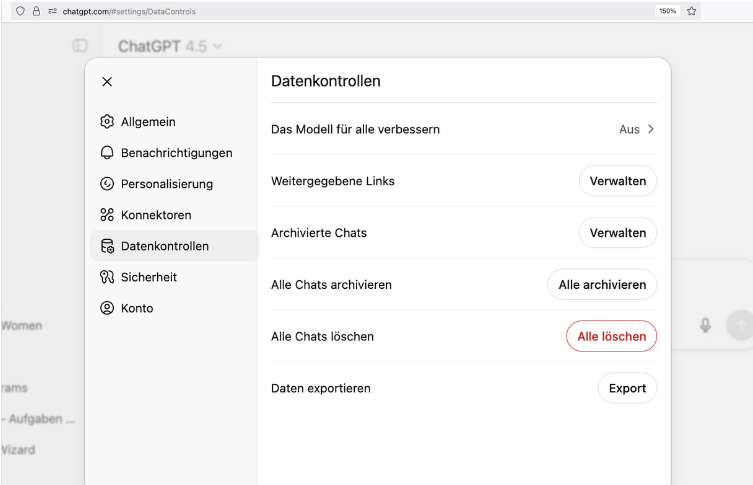Select the Datenkontrollen tab label

pos(165,246)
